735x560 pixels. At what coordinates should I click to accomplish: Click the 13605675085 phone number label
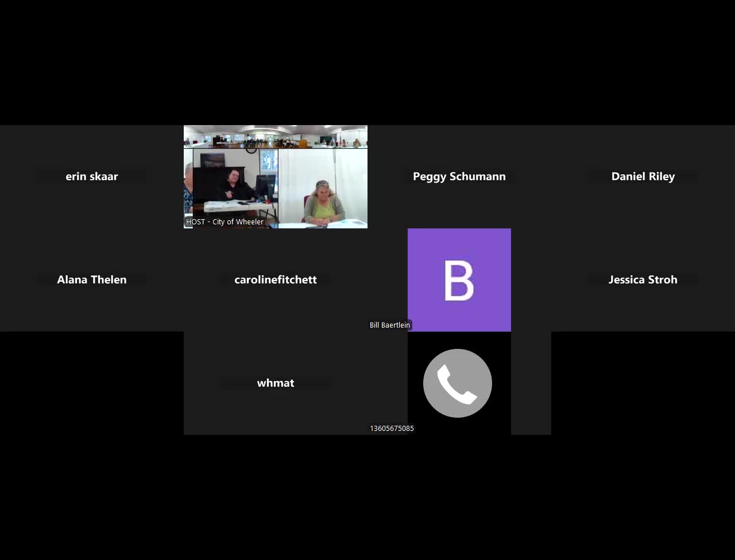(x=392, y=429)
